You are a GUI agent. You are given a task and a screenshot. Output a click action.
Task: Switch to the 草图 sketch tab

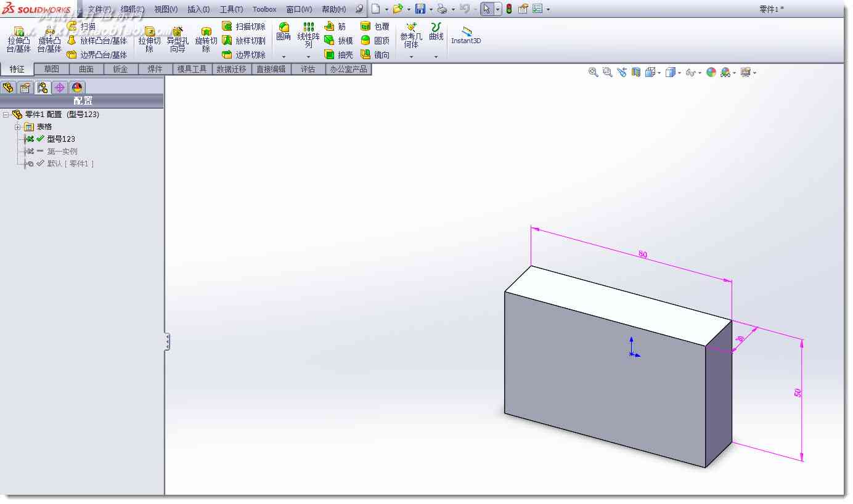click(x=52, y=69)
